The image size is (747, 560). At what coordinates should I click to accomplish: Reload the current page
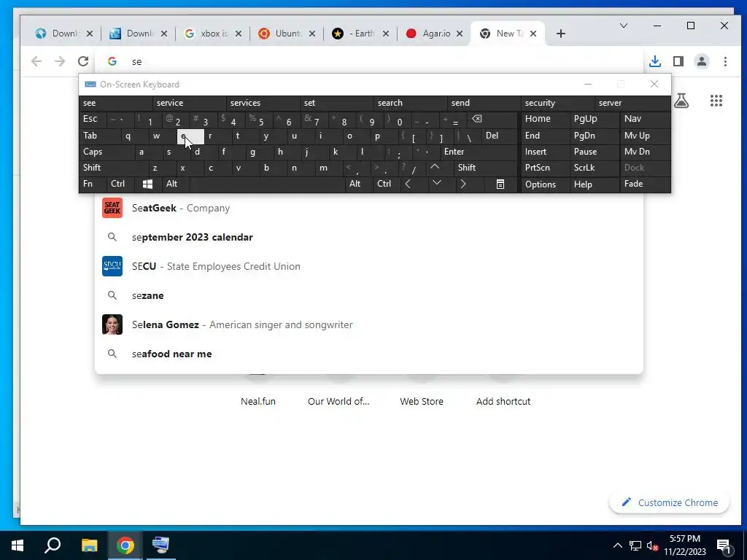[x=83, y=61]
